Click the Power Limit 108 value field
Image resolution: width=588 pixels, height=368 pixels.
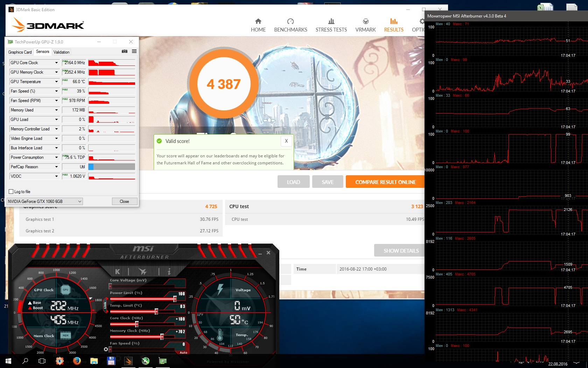181,294
